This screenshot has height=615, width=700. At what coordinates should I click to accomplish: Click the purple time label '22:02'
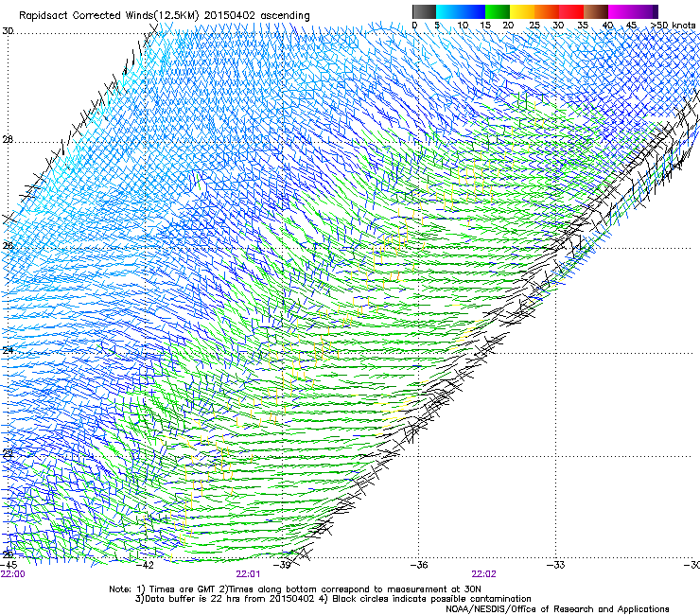coord(484,574)
